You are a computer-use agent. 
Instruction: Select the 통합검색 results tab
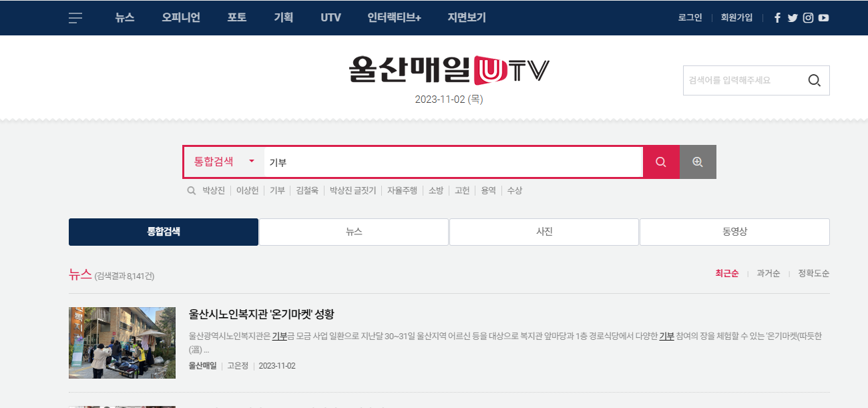click(x=164, y=232)
